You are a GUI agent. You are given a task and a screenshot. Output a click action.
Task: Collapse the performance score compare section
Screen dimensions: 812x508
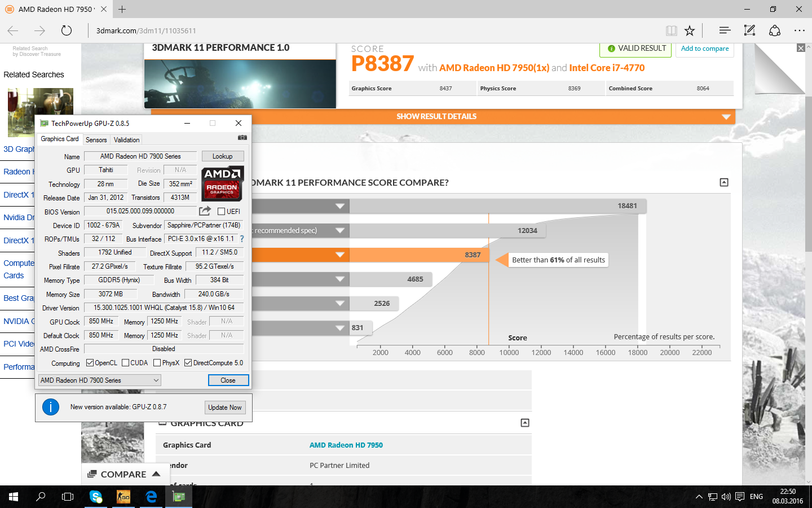[x=724, y=182]
